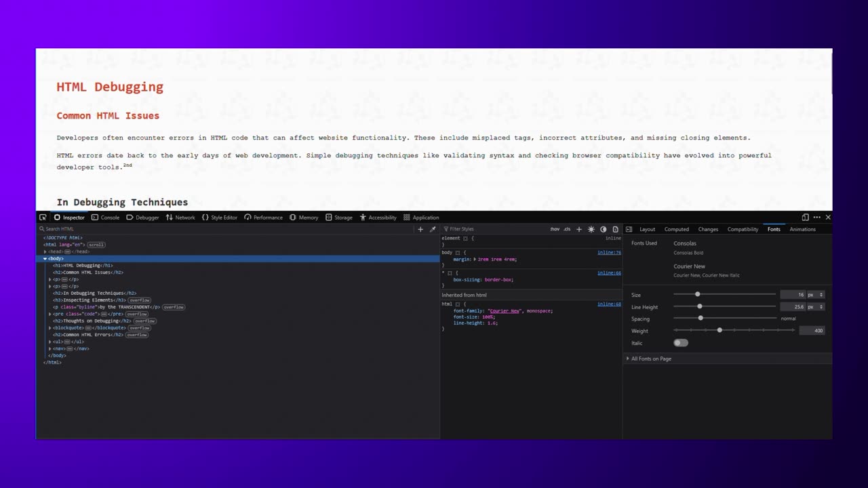868x488 pixels.
Task: Open the Application tab
Action: click(421, 218)
